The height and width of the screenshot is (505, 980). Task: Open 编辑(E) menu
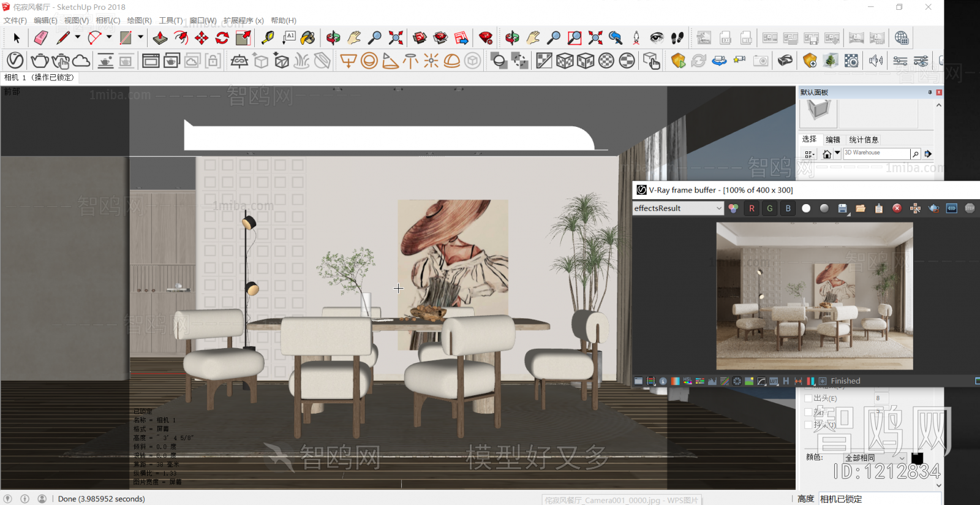45,20
